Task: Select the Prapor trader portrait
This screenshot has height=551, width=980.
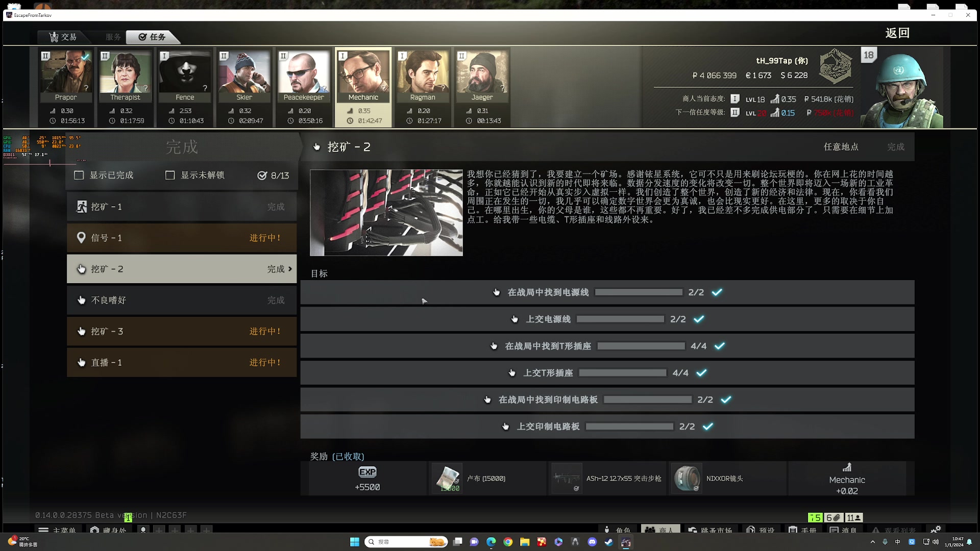Action: point(66,76)
